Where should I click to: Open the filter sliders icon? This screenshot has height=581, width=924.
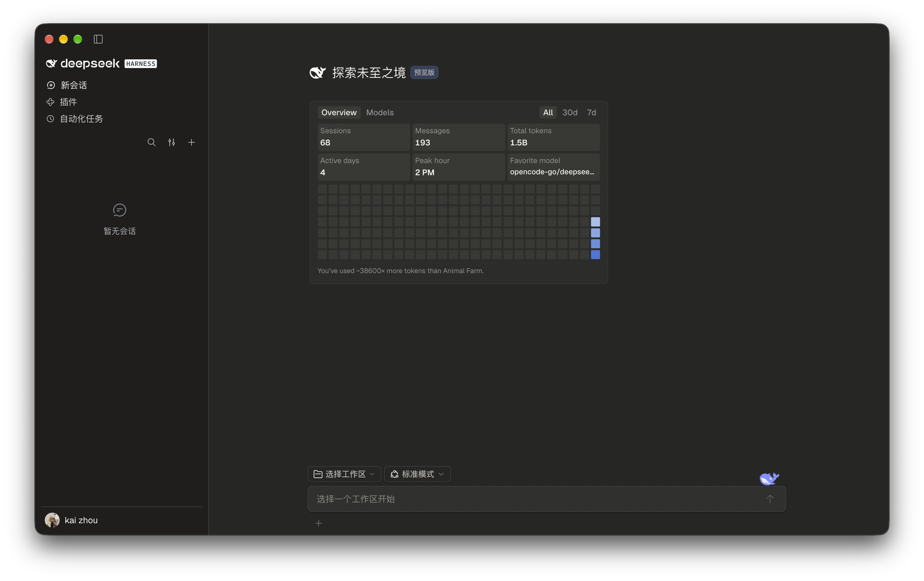point(172,142)
